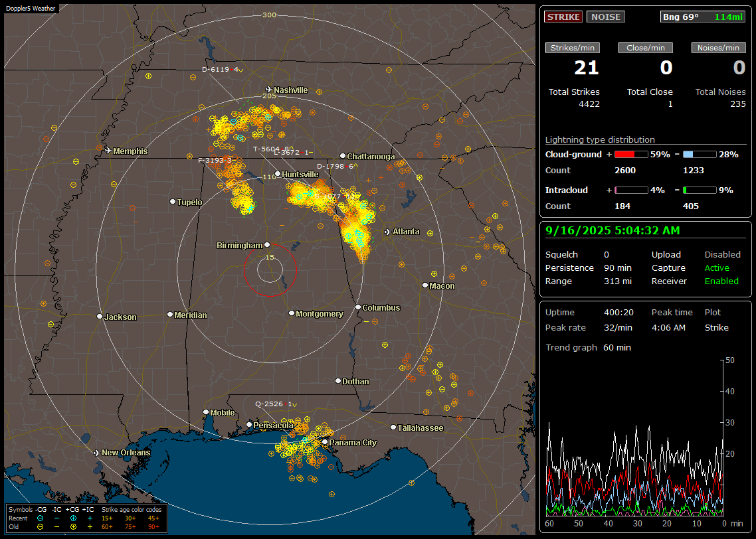Screen dimensions: 756x539
Task: Click the date and time 9/16/2025 5:04:32 AM
Action: click(613, 231)
